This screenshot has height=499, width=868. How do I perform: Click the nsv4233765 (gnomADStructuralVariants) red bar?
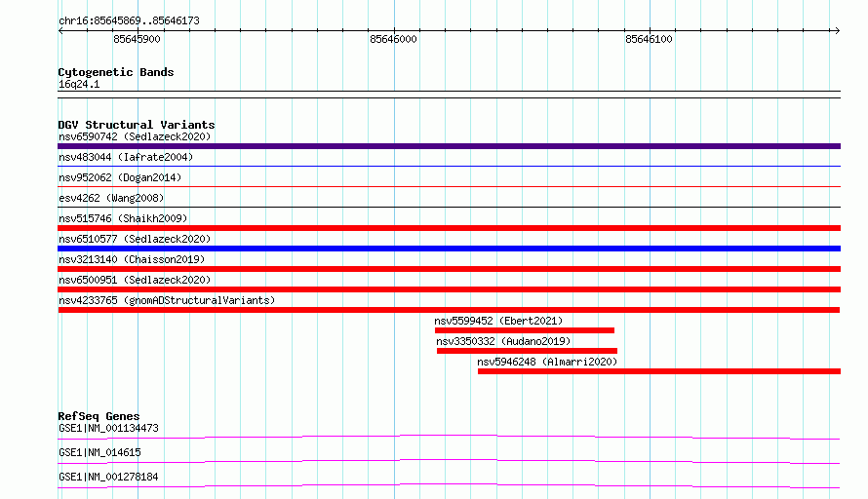click(x=449, y=310)
